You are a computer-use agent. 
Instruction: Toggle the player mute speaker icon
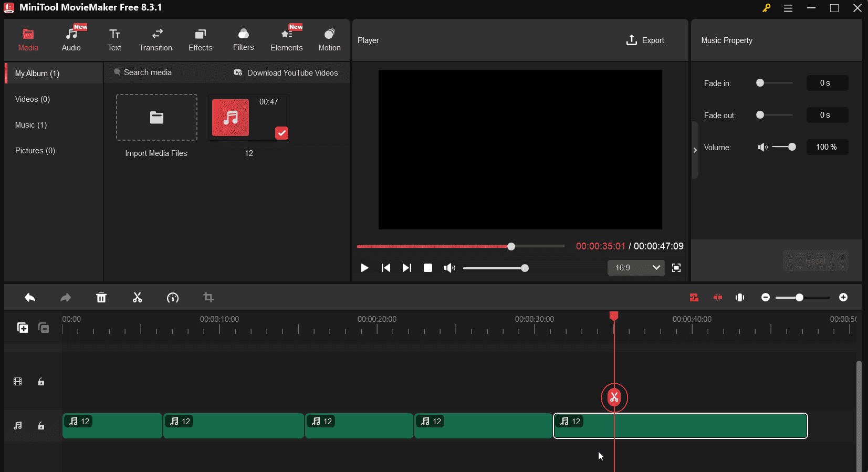pos(449,268)
